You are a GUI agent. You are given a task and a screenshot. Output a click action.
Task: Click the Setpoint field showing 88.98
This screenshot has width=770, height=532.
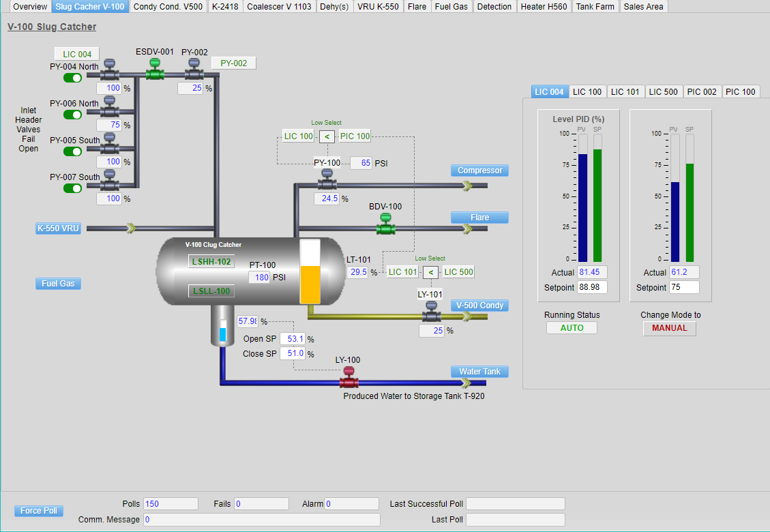[591, 288]
